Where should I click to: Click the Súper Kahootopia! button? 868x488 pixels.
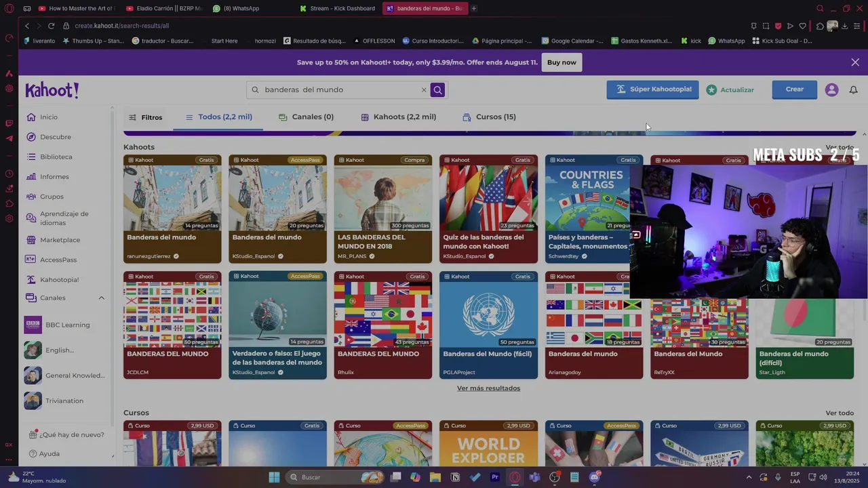click(x=652, y=89)
